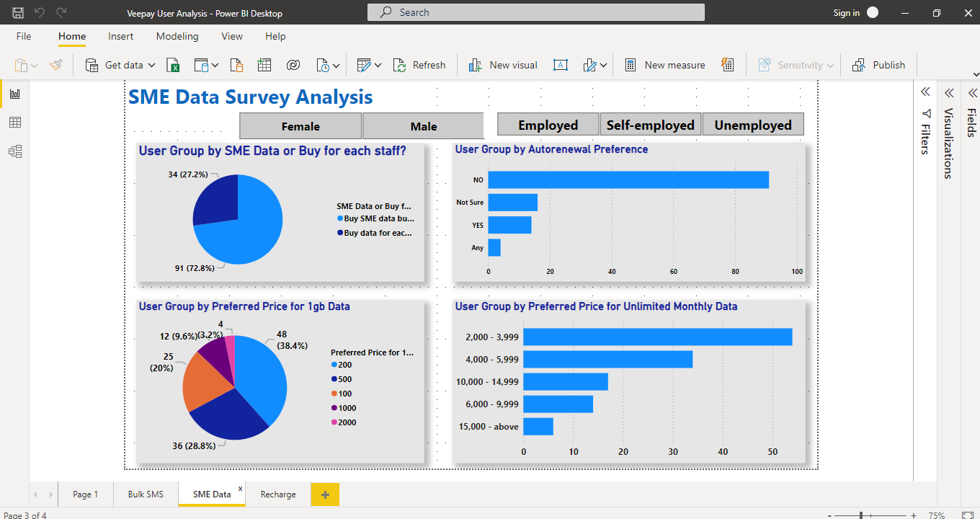Image resolution: width=980 pixels, height=519 pixels.
Task: Switch to the Bulk SMS page tab
Action: pos(146,494)
